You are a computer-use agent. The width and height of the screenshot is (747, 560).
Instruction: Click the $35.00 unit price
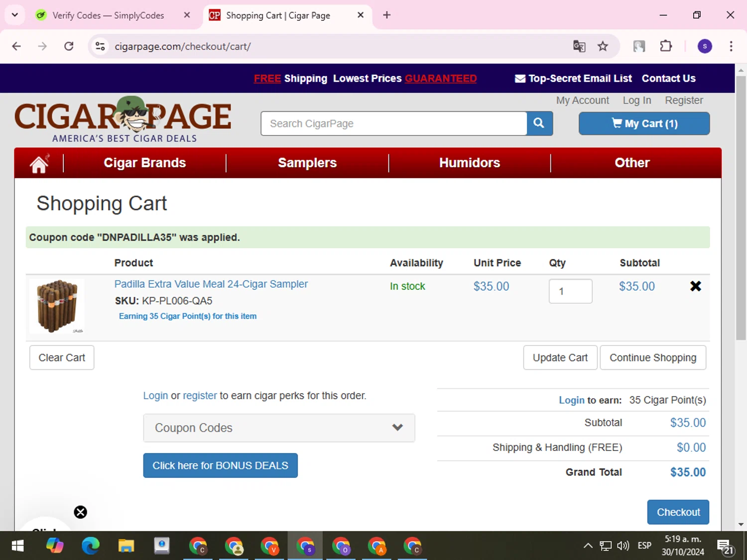[x=491, y=286]
